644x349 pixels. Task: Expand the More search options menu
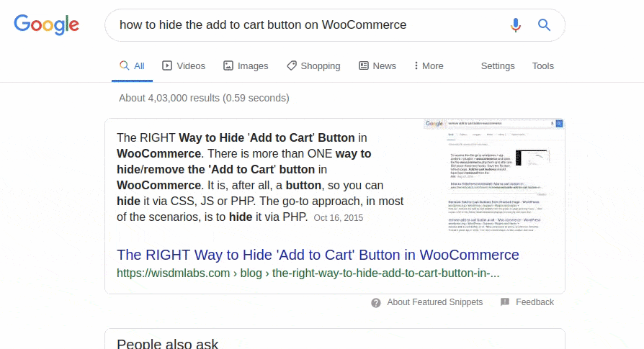click(x=429, y=66)
